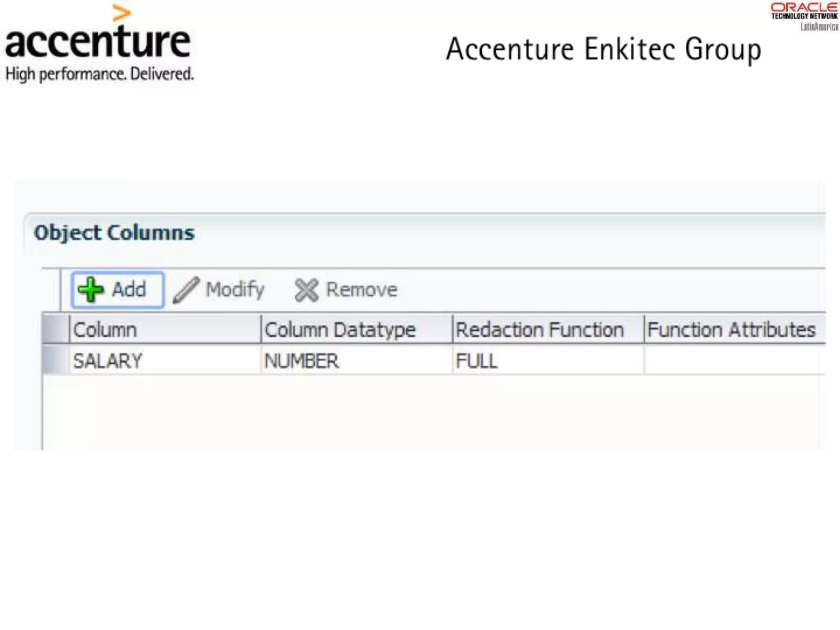Click the Function Attributes column header

(x=733, y=329)
